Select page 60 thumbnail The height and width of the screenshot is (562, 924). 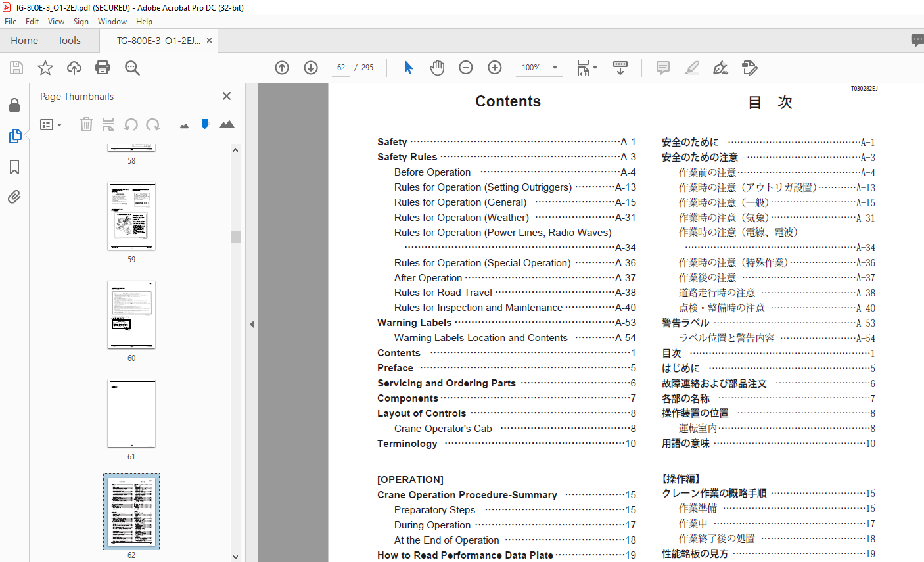(x=131, y=315)
